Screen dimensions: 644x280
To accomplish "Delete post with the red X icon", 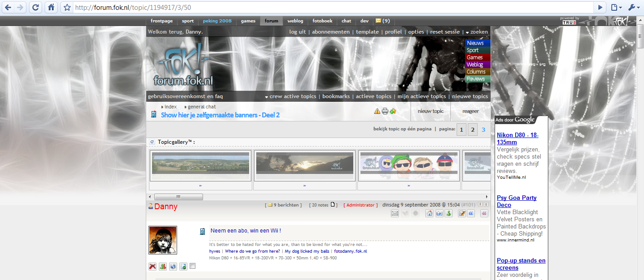I will (x=153, y=267).
